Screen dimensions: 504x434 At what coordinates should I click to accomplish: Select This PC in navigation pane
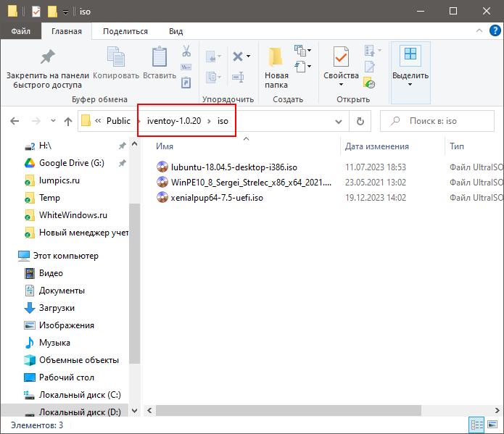(65, 256)
